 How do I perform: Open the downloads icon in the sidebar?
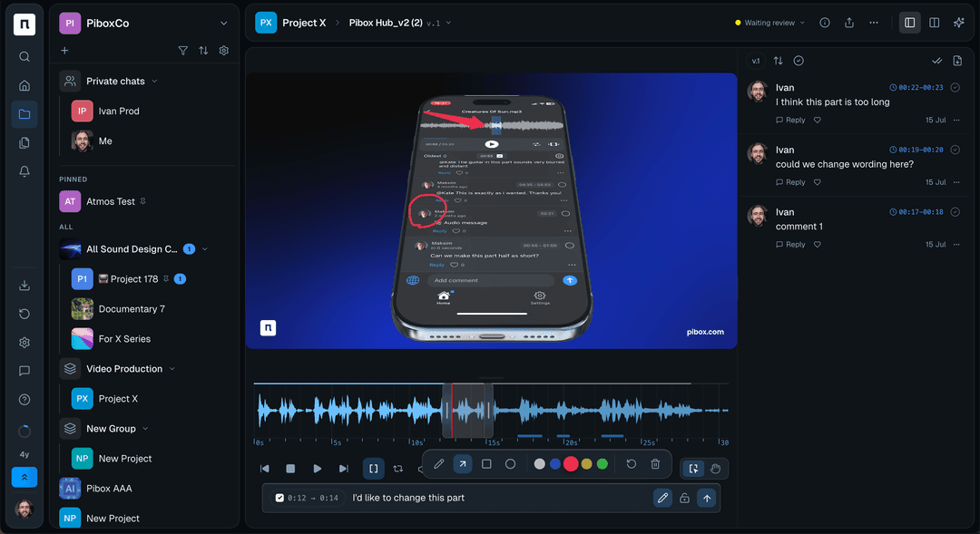click(24, 286)
